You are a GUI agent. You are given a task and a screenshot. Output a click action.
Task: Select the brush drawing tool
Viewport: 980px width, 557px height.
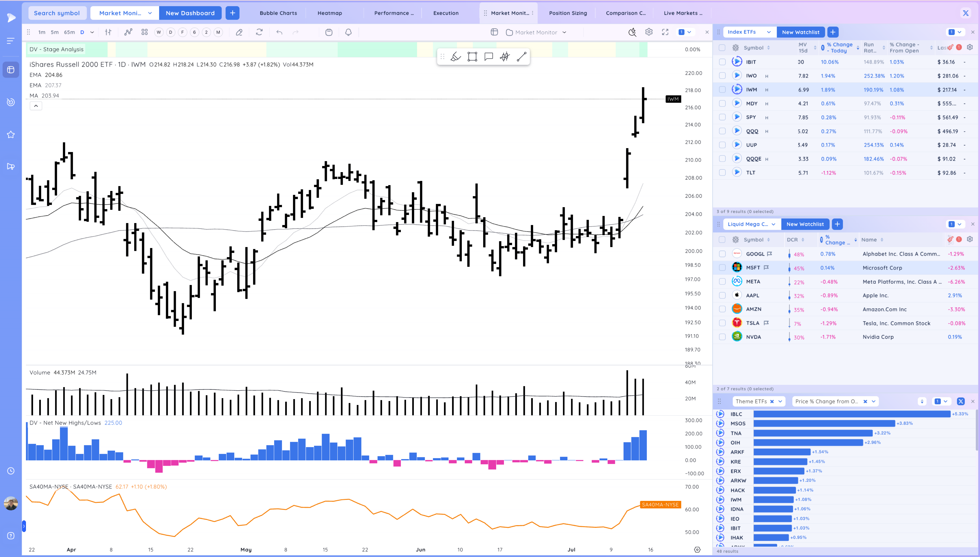click(x=456, y=57)
